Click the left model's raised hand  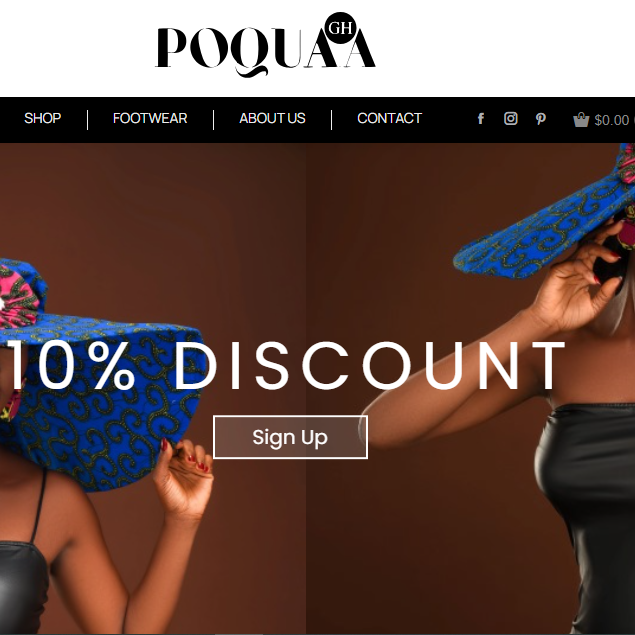[x=183, y=480]
